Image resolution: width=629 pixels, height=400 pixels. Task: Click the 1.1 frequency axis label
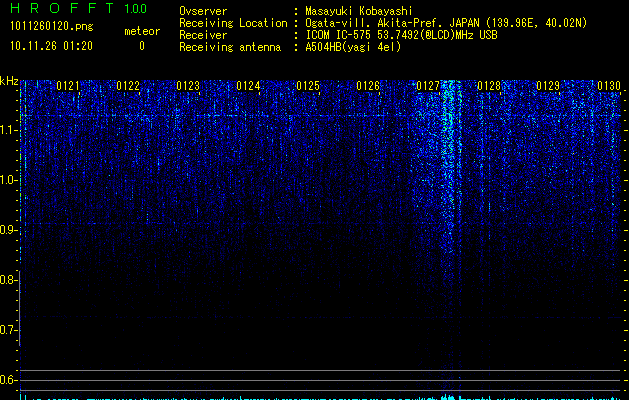[x=8, y=130]
